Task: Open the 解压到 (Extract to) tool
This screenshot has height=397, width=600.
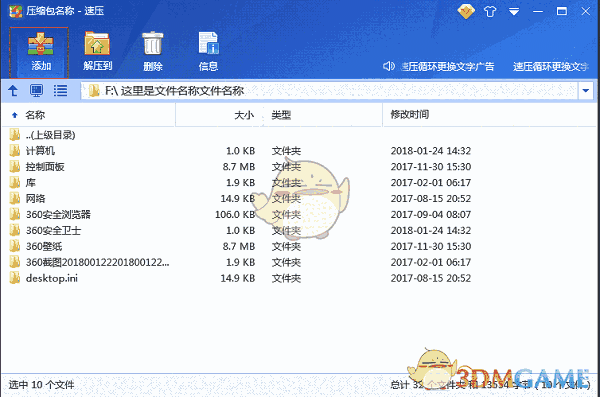Action: click(x=97, y=52)
